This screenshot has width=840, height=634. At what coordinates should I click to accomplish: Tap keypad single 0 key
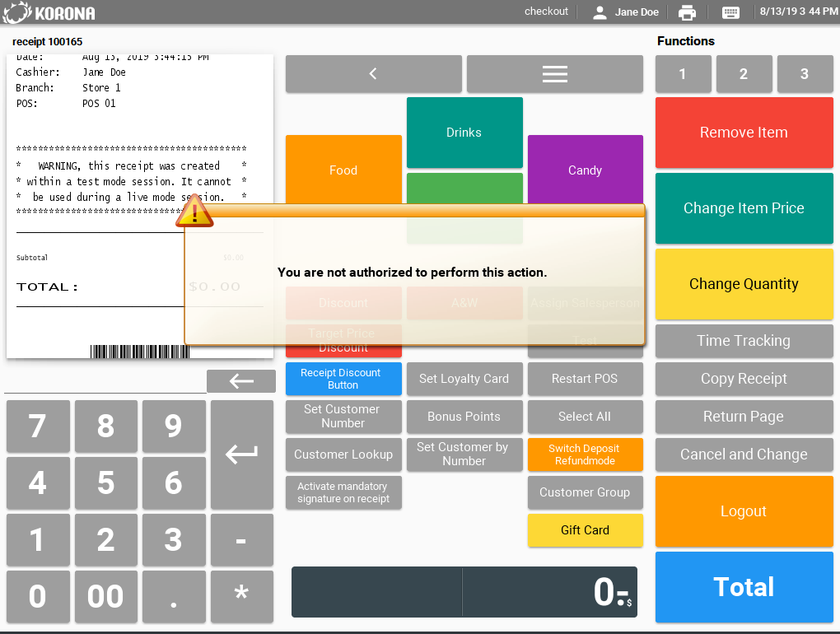point(38,596)
